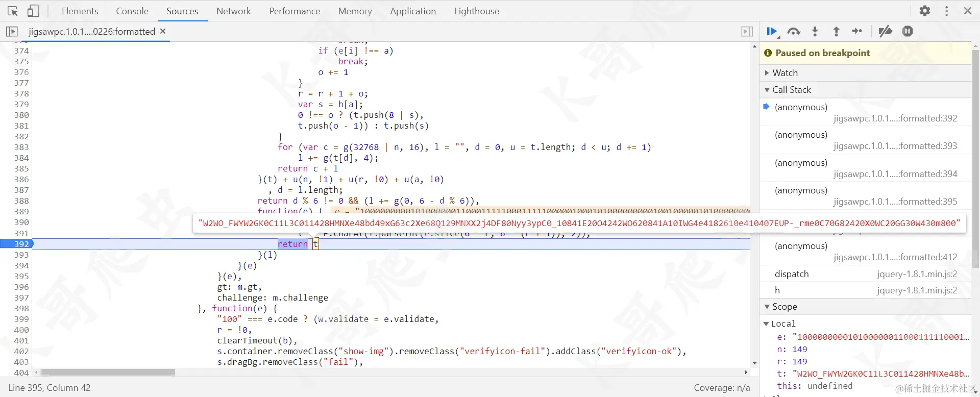Click line number 388 in gutter
980x397 pixels.
click(21, 201)
